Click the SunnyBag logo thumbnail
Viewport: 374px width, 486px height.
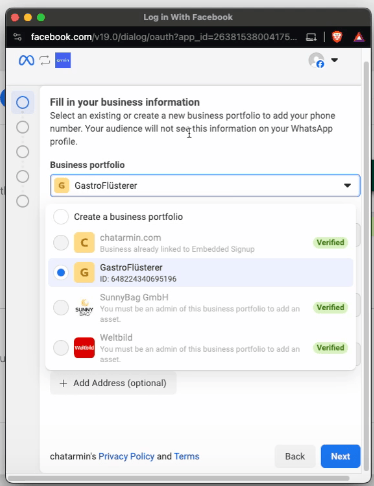click(x=84, y=307)
